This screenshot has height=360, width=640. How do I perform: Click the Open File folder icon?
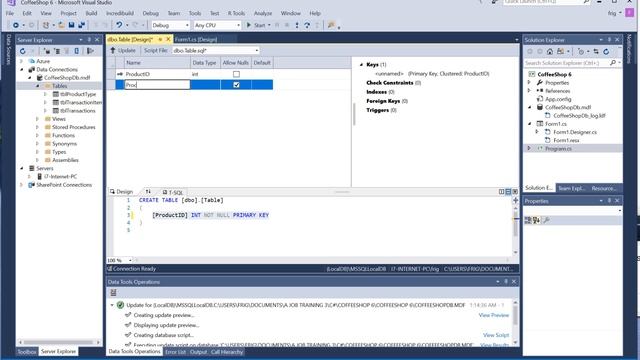click(61, 25)
